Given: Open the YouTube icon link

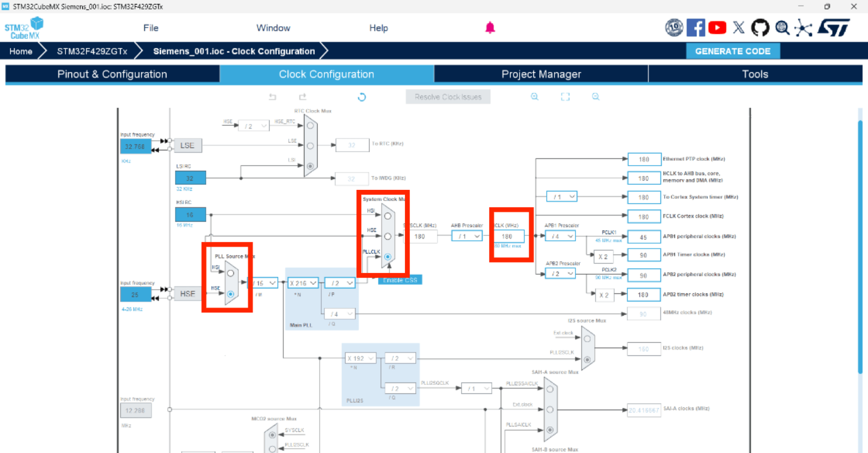Looking at the screenshot, I should (717, 28).
